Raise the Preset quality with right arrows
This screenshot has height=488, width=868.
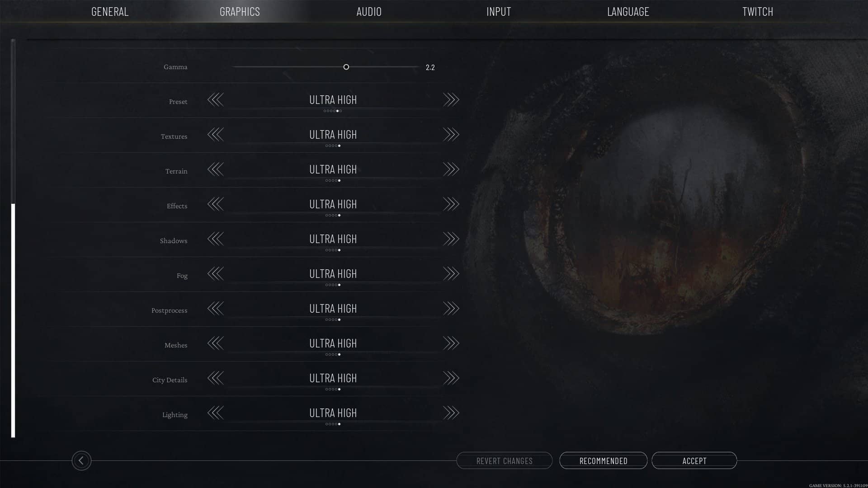point(451,100)
